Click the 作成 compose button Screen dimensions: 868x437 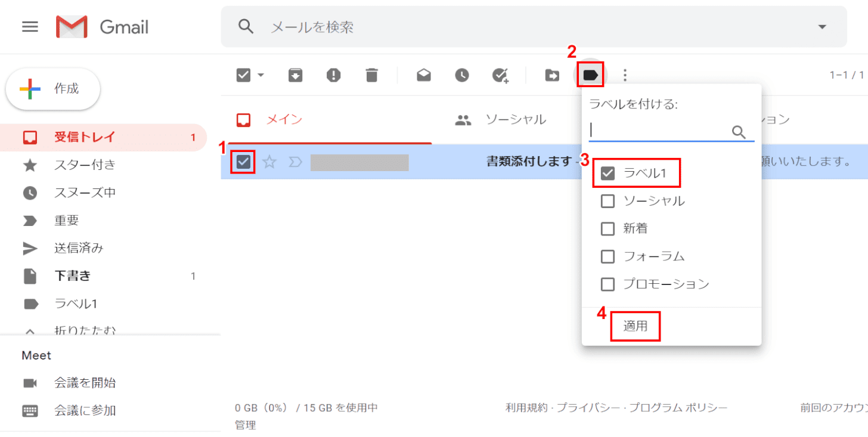click(x=53, y=89)
